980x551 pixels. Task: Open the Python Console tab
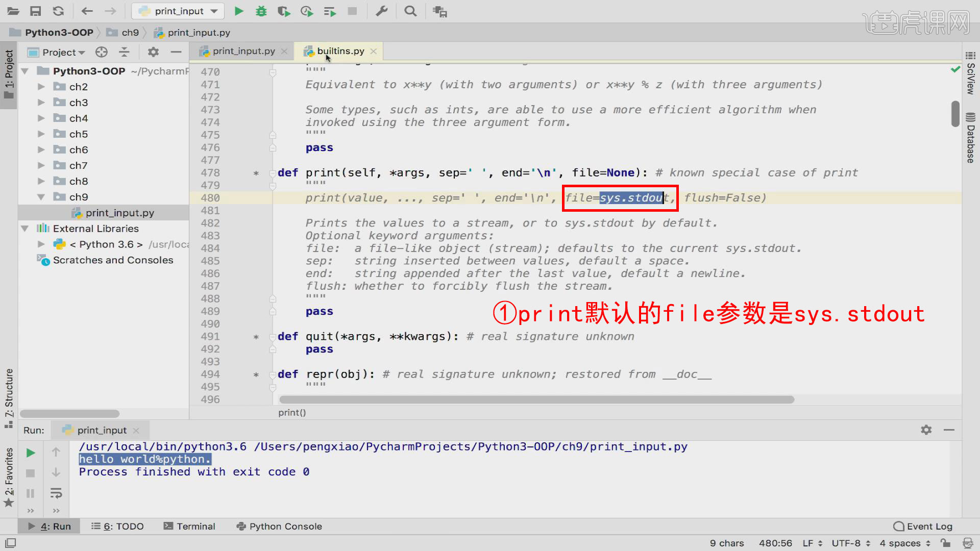[279, 527]
